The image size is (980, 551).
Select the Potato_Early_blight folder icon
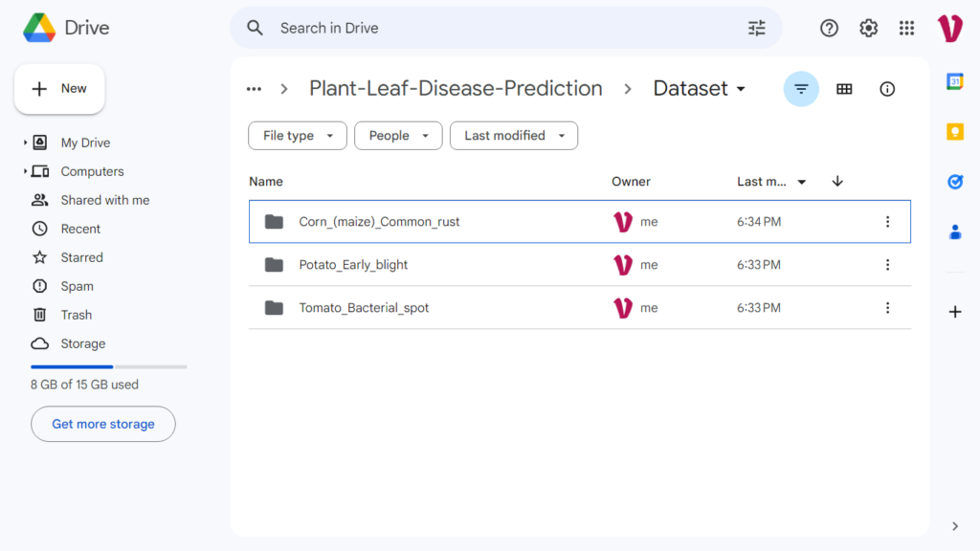[274, 265]
